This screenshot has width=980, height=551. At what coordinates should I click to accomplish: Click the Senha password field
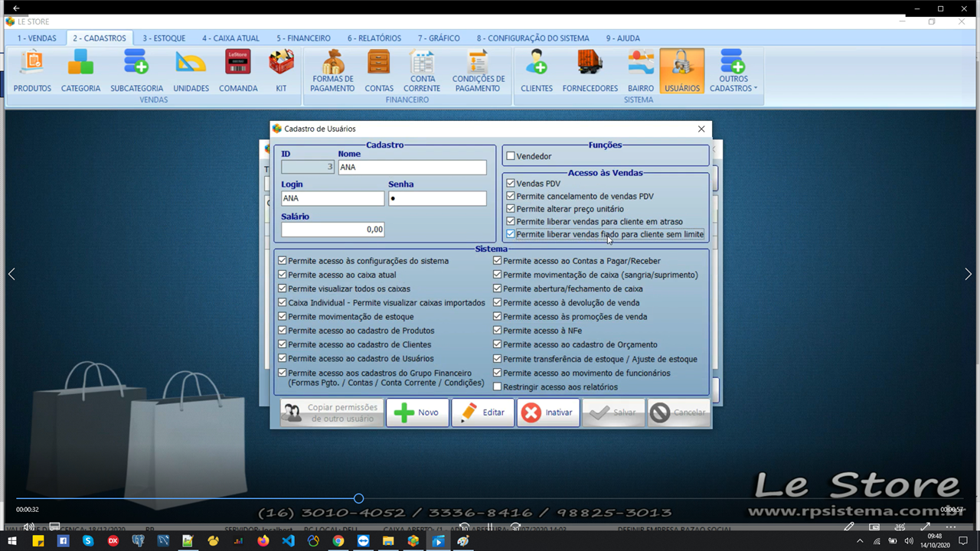[437, 198]
